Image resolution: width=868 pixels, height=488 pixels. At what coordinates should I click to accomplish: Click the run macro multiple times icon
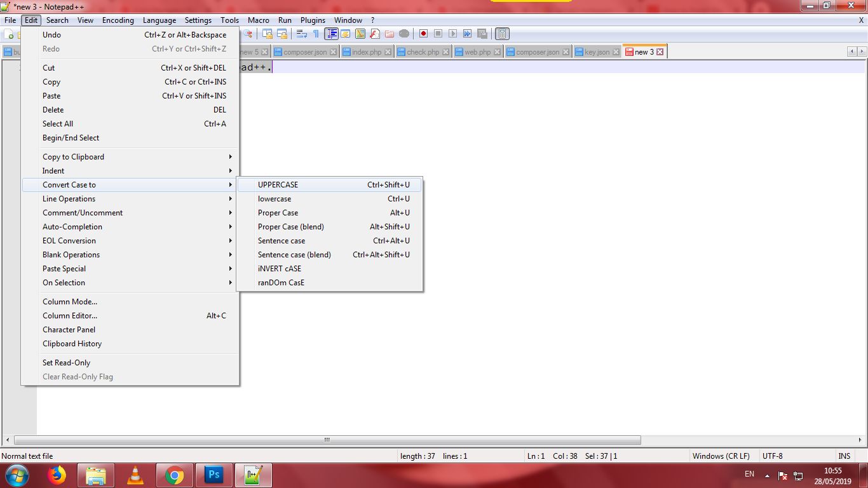468,33
